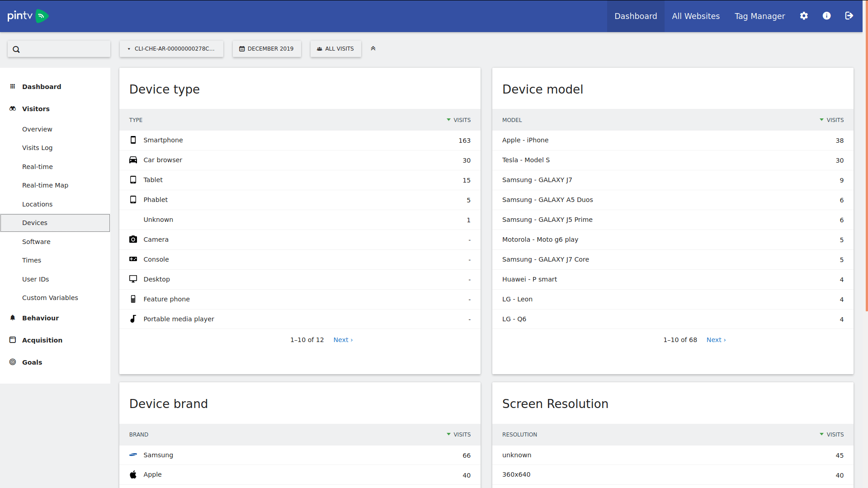This screenshot has height=488, width=868.
Task: Select Software in the Visitors menu
Action: tap(36, 242)
